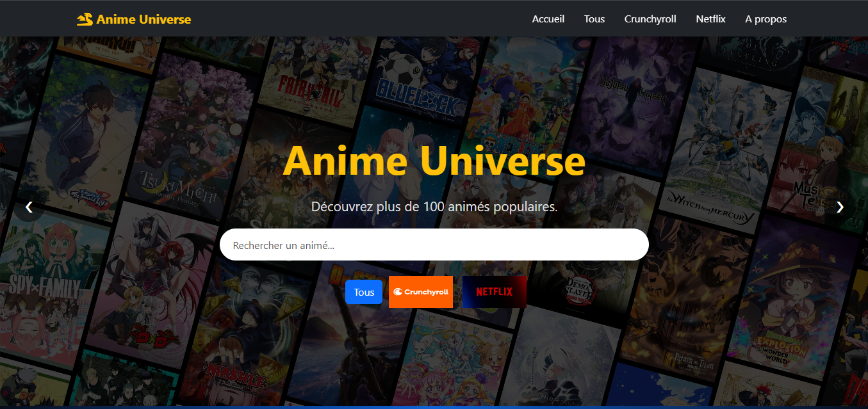Select Netflix in the top navigation
Viewport: 868px width, 409px height.
(710, 19)
